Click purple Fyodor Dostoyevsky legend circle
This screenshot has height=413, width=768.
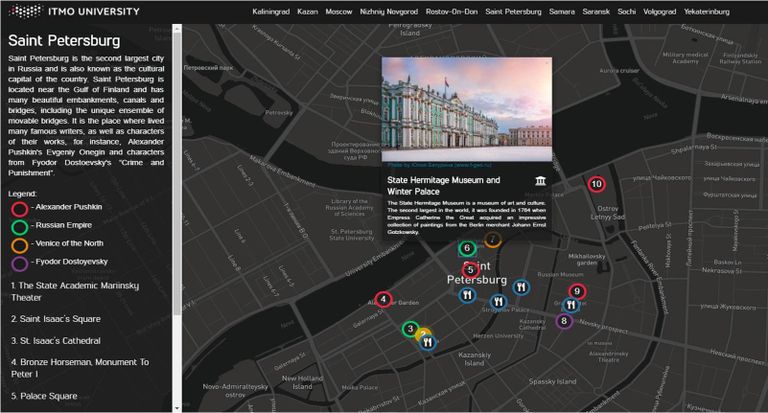tap(20, 264)
